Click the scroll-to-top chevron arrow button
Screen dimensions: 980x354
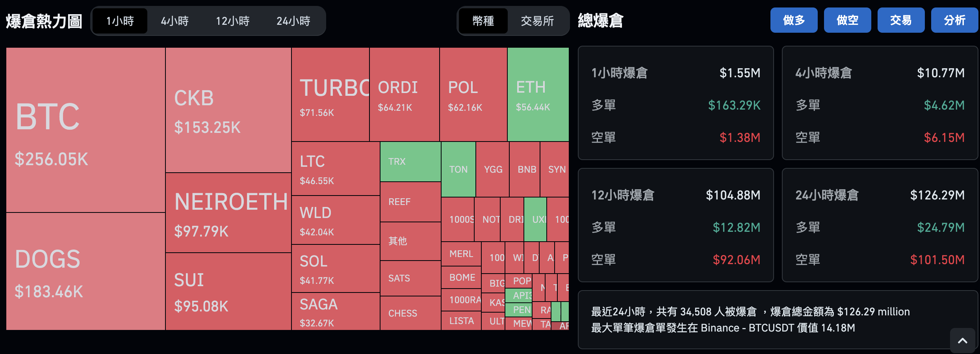coord(962,341)
